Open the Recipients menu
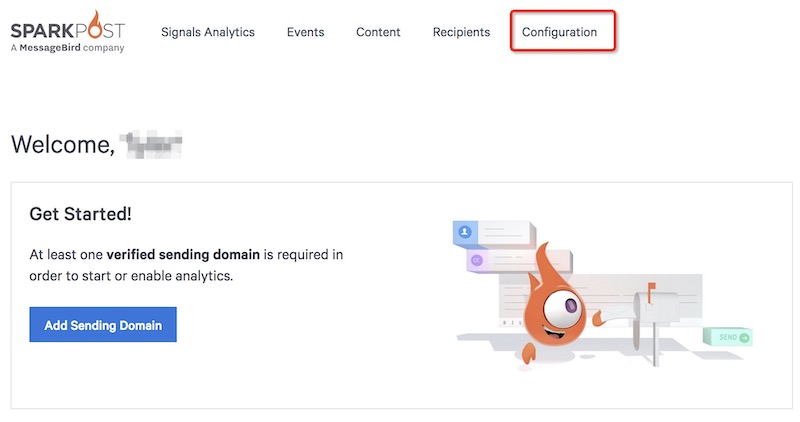The image size is (800, 422). [x=461, y=32]
